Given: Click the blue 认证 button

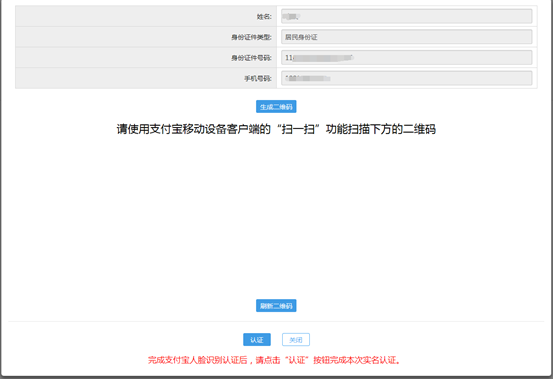Looking at the screenshot, I should [257, 340].
